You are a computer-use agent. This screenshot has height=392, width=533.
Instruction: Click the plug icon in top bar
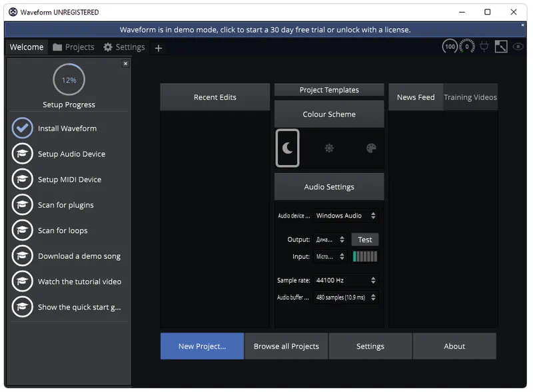coord(484,47)
